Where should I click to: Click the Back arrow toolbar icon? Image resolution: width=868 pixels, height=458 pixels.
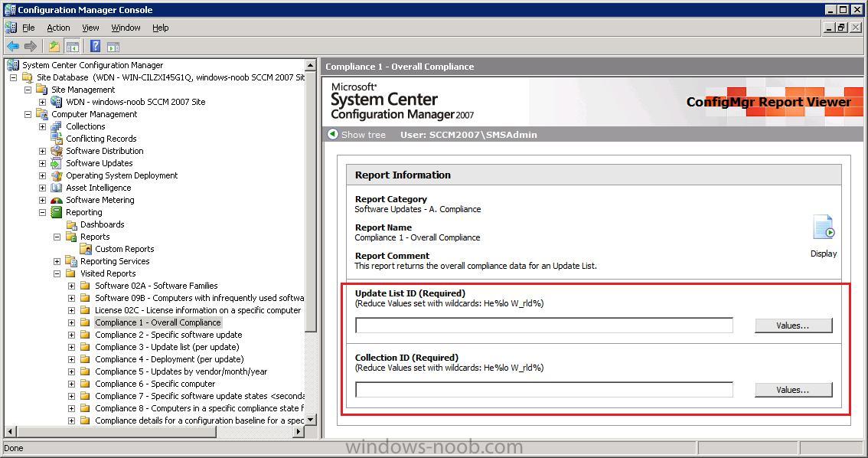13,47
